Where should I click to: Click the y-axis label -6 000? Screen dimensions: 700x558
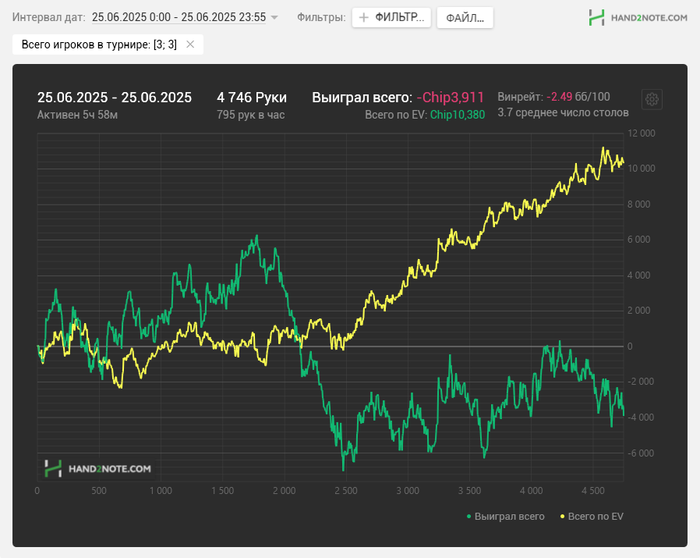coord(641,453)
